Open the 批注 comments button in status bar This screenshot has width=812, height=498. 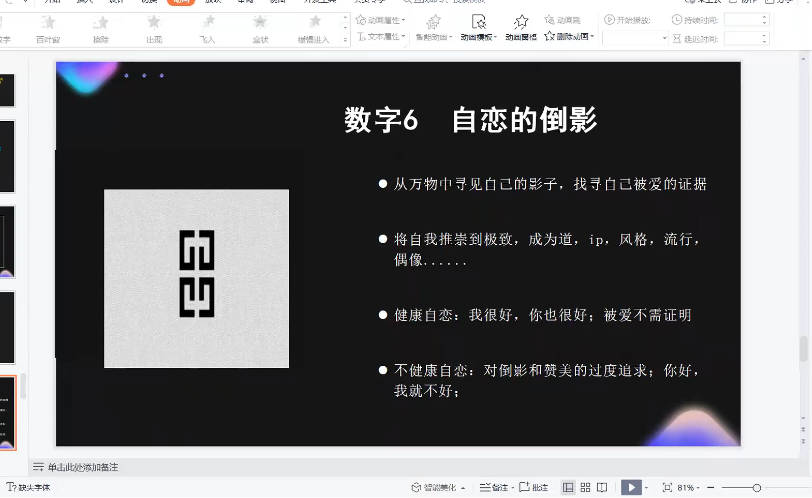(533, 487)
